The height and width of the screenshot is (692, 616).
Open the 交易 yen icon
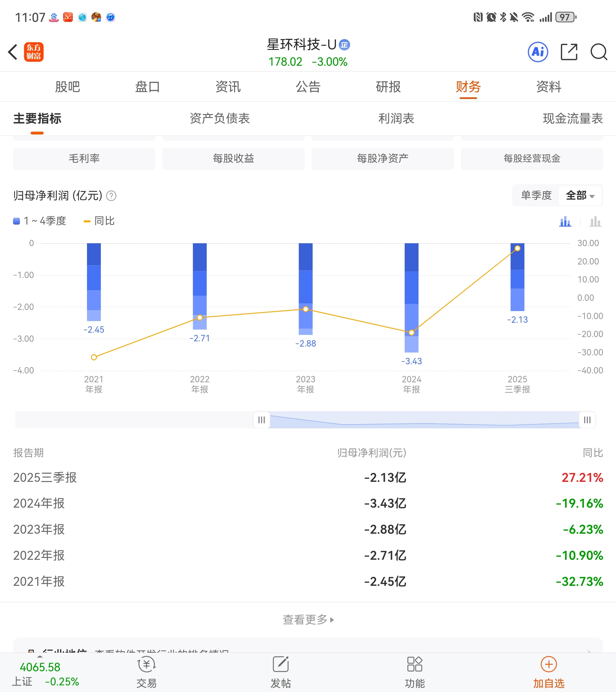[x=146, y=665]
